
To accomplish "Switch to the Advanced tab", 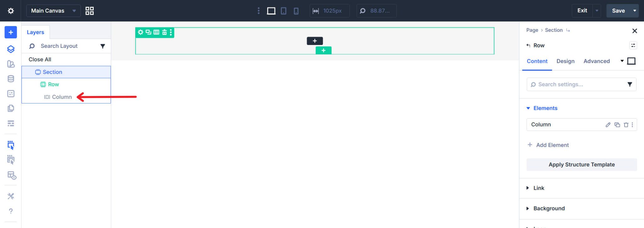I will (x=597, y=61).
